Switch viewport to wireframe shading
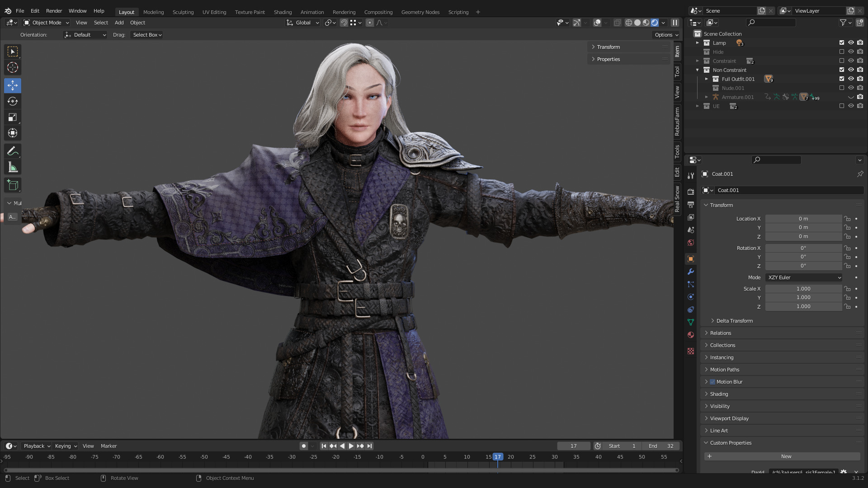Image resolution: width=868 pixels, height=488 pixels. point(628,23)
